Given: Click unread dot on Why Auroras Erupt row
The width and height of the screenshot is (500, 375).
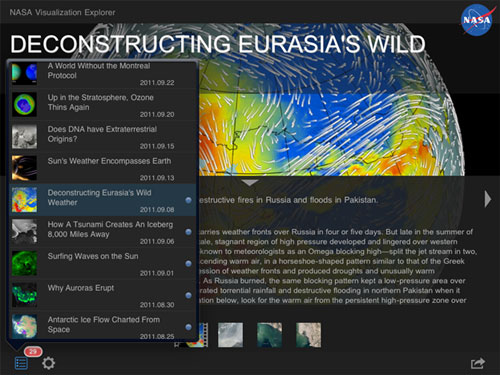Looking at the screenshot, I should click(x=188, y=295).
